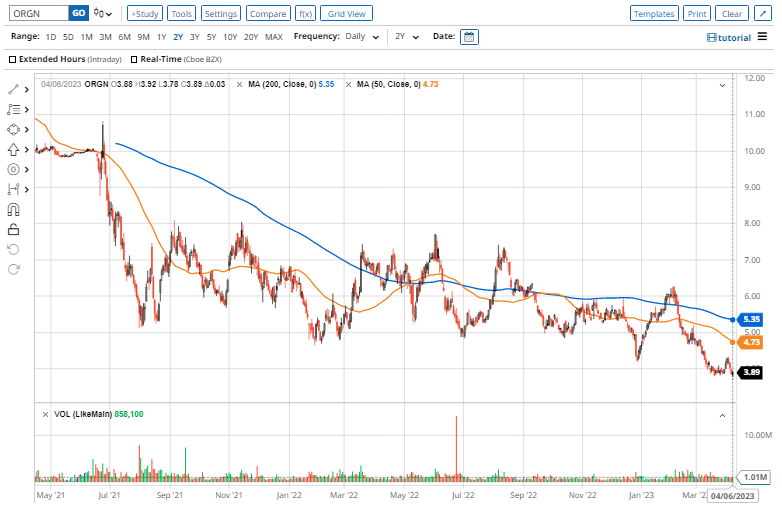Image resolution: width=782 pixels, height=516 pixels.
Task: Enable Real-Time Cboe BZX checkbox
Action: (134, 59)
